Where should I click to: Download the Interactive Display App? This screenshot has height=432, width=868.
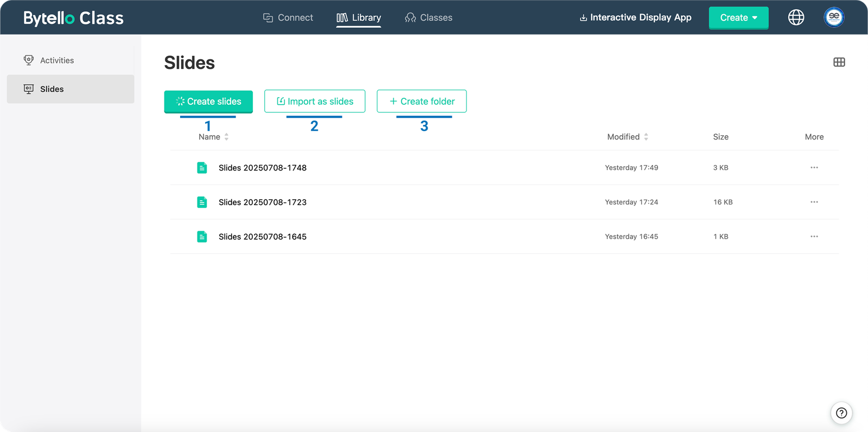click(635, 17)
